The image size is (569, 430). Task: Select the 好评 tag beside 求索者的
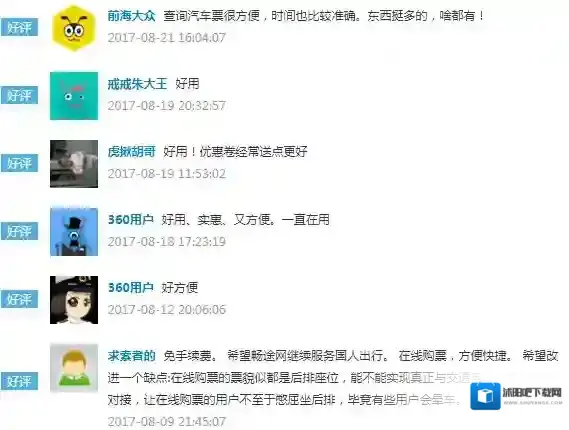tap(19, 381)
